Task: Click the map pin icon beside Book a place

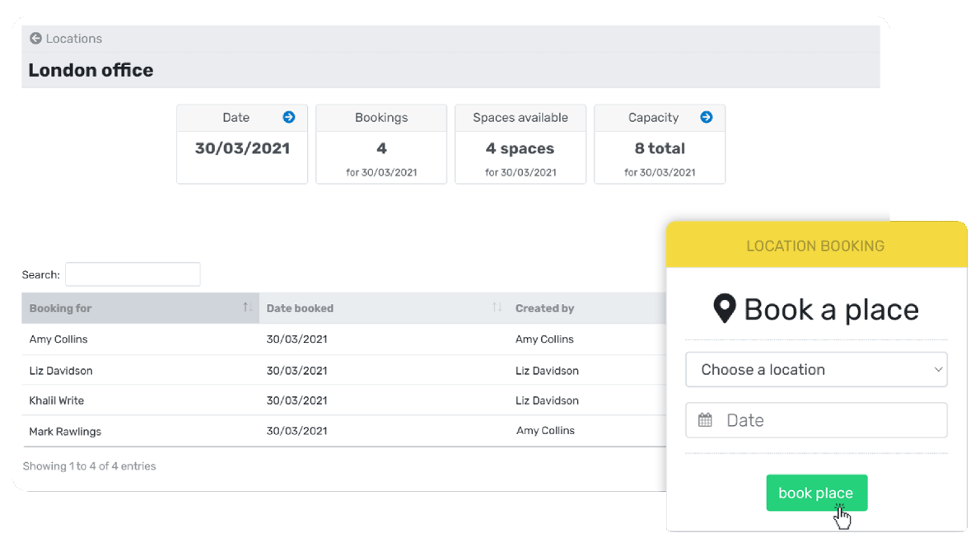Action: [724, 308]
